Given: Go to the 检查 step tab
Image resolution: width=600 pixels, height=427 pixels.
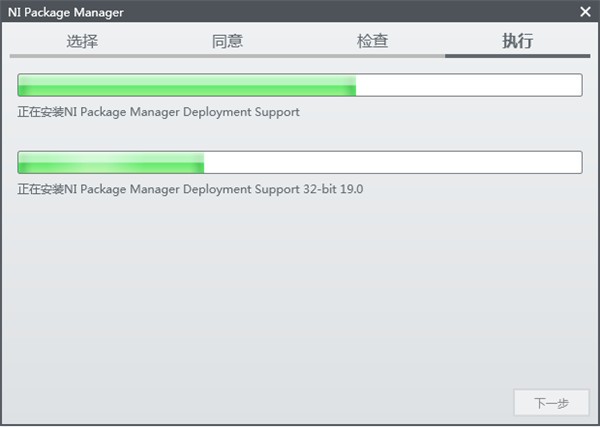Looking at the screenshot, I should pos(372,42).
